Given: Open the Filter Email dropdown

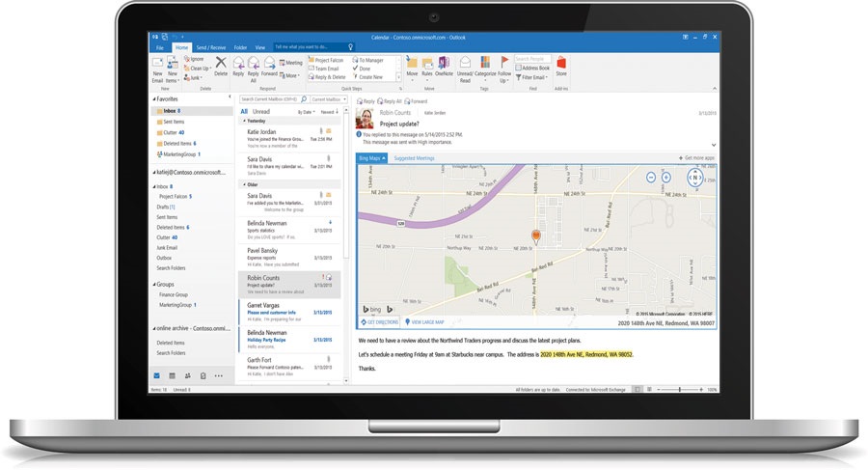Looking at the screenshot, I should (532, 77).
